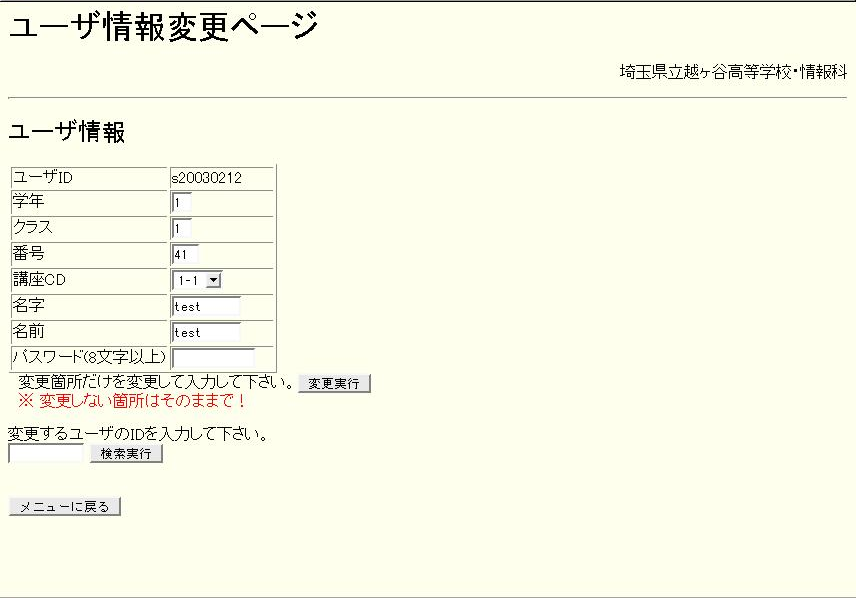The image size is (856, 598).
Task: Open the 講座CD dropdown showing 1-1
Action: [196, 281]
